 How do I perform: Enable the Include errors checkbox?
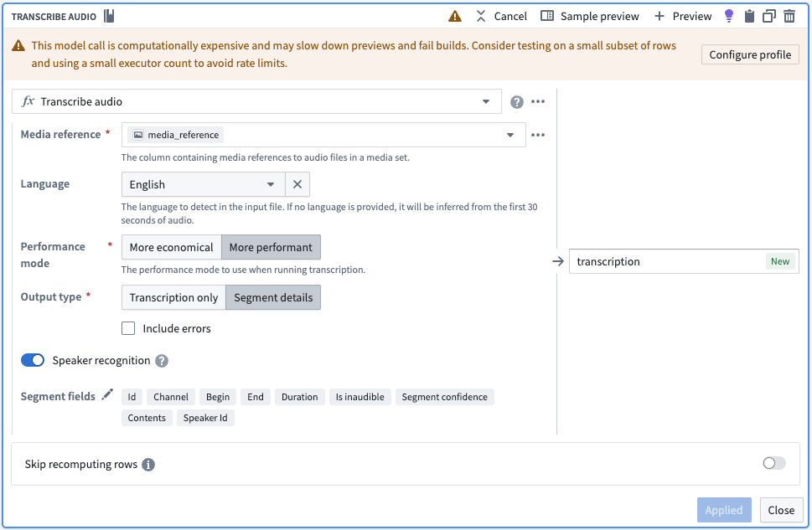pyautogui.click(x=128, y=328)
